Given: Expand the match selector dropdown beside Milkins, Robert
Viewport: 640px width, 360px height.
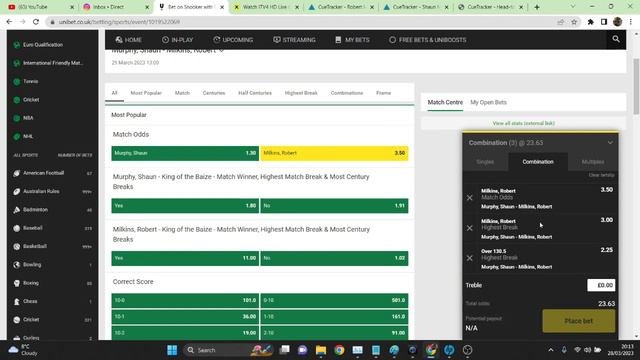Looking at the screenshot, I should (x=222, y=51).
